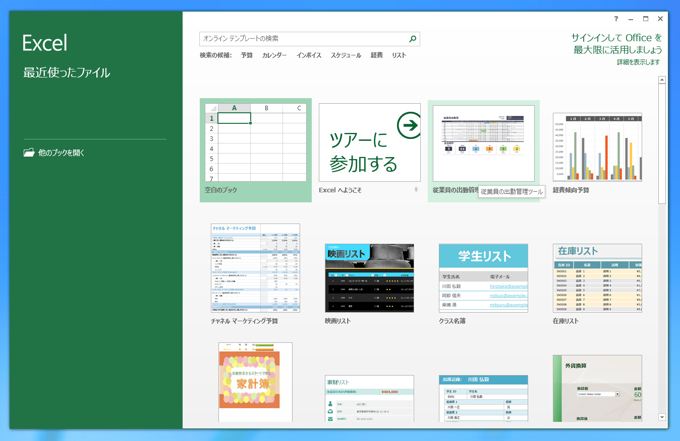Click the Excel へようこそ caption

point(340,190)
